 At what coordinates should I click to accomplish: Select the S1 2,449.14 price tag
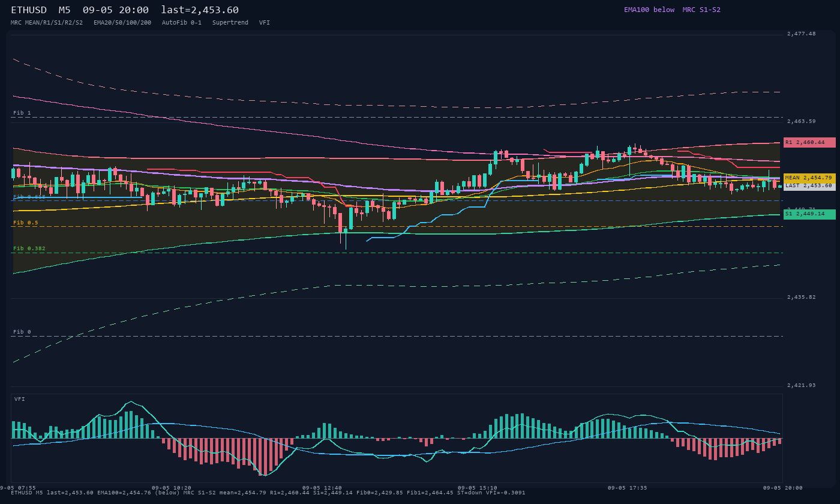pos(809,214)
